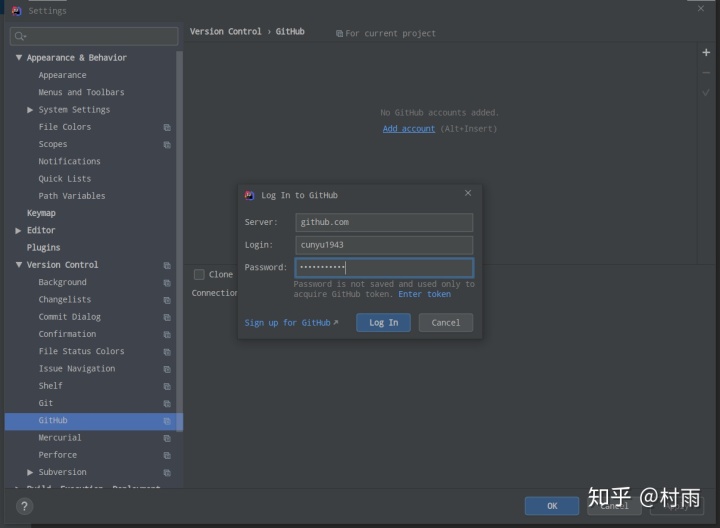The height and width of the screenshot is (528, 720).
Task: Click the project icon beside Version Control
Action: coord(167,265)
